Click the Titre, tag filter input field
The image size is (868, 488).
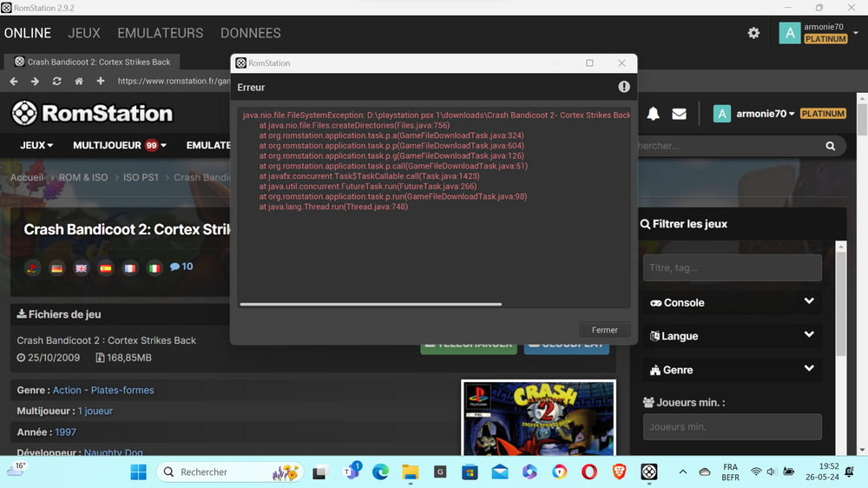click(x=732, y=267)
